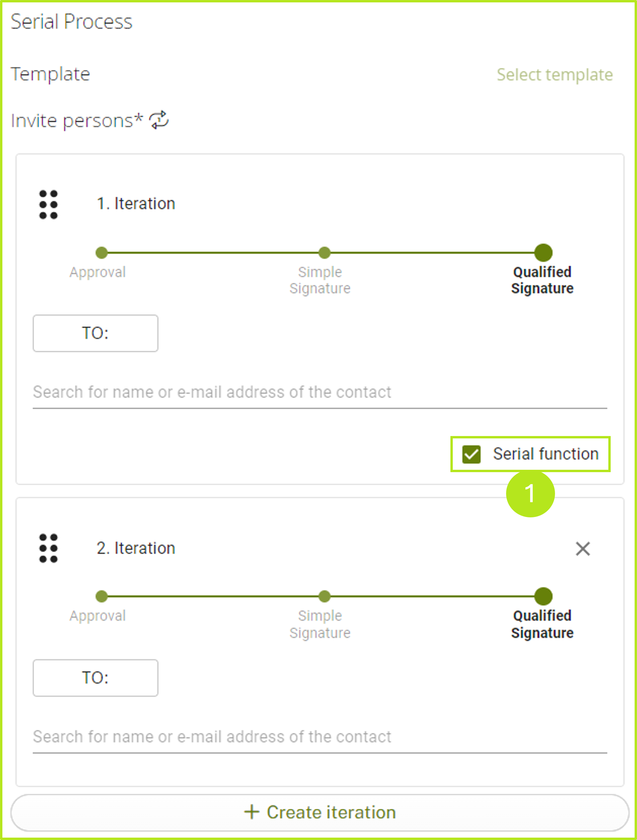This screenshot has height=840, width=637.
Task: Open Select template chooser
Action: point(555,75)
